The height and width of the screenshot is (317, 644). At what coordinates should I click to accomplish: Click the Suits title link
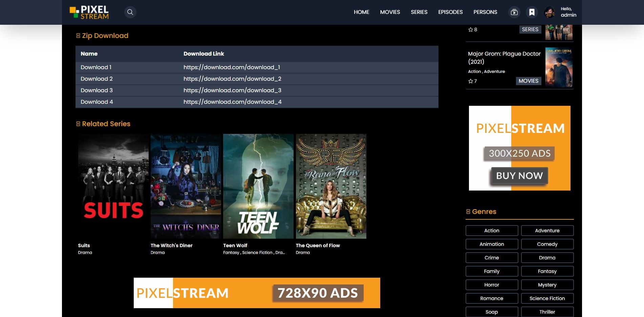point(84,245)
